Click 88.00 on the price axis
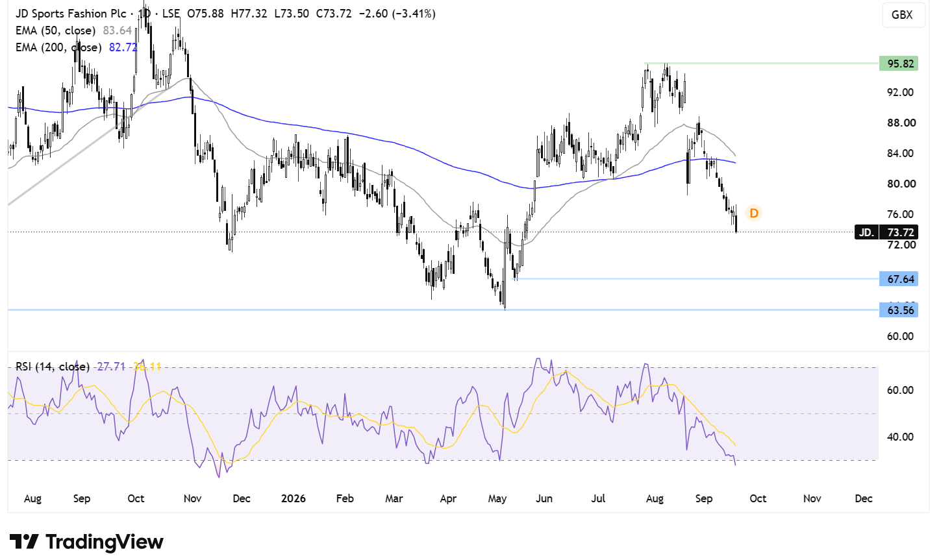 pyautogui.click(x=901, y=123)
